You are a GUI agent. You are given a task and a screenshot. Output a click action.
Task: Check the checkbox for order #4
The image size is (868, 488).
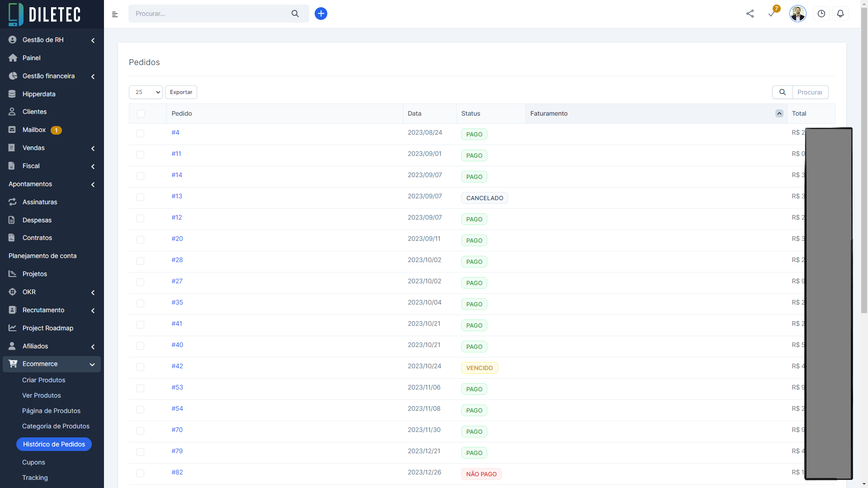click(141, 134)
